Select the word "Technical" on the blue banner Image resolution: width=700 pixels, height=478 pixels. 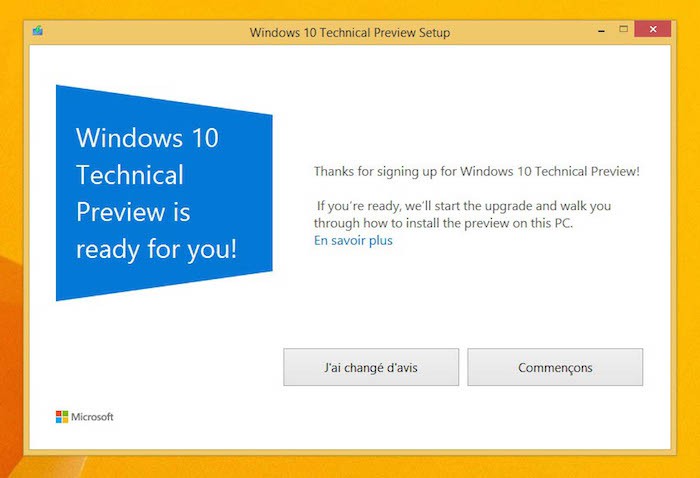point(130,175)
